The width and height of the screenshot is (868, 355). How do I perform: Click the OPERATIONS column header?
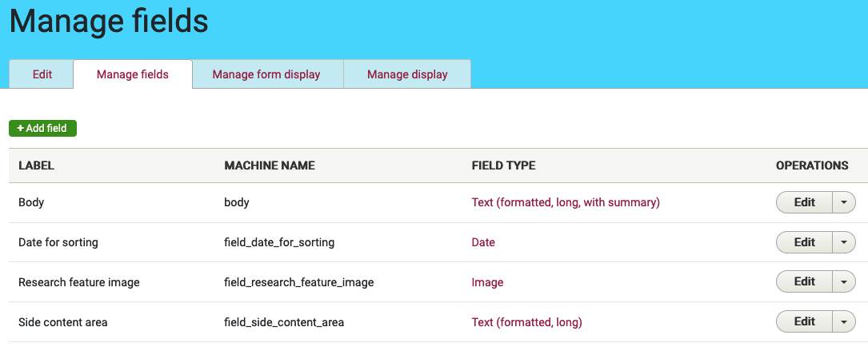pos(812,166)
